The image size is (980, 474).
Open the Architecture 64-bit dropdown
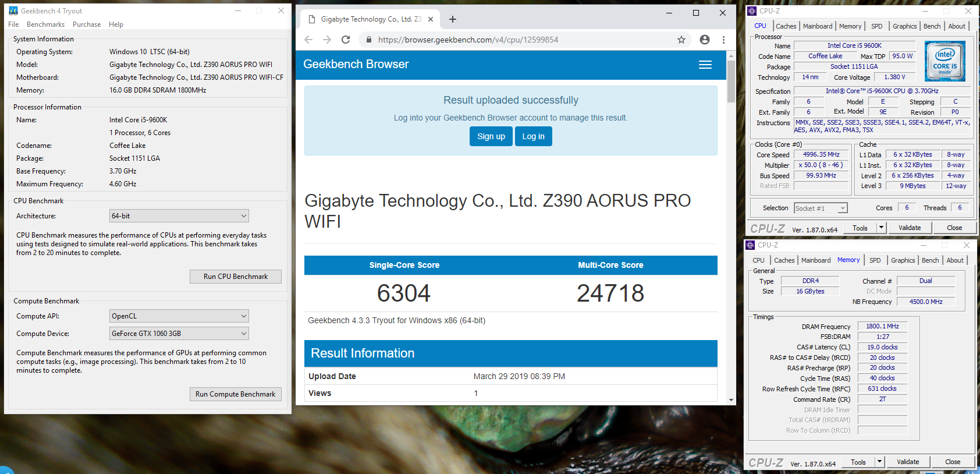click(179, 216)
